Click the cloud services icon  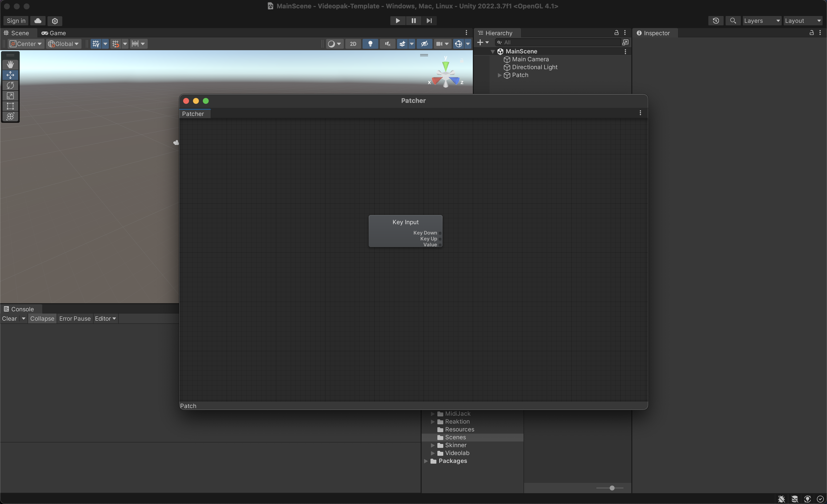tap(38, 21)
